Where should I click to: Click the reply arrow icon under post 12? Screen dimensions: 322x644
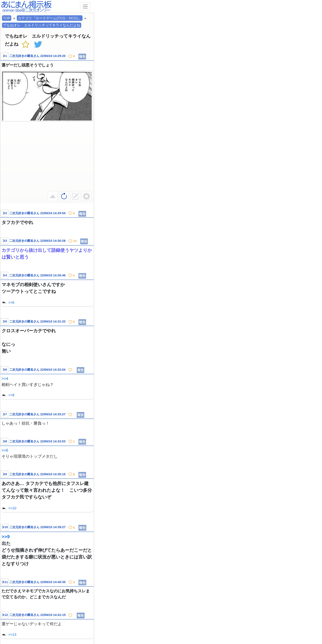click(x=4, y=635)
